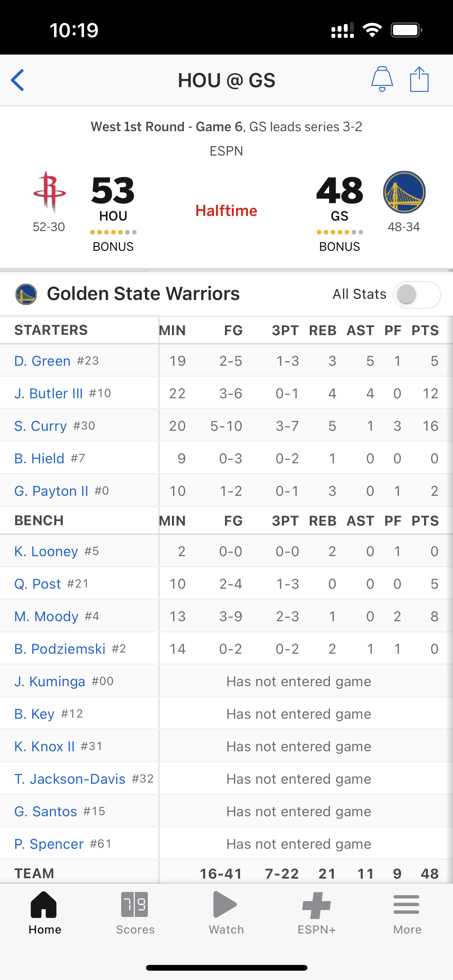Tap the Golden State Warriors team header
The width and height of the screenshot is (453, 980).
pos(143,294)
